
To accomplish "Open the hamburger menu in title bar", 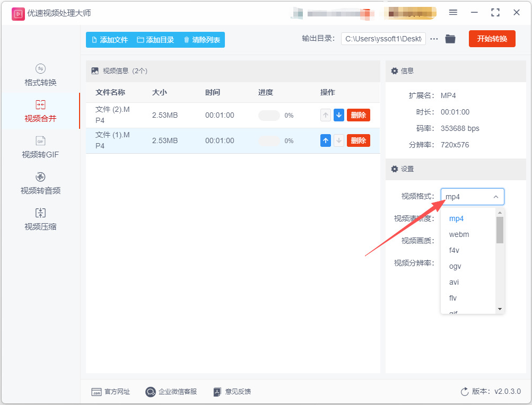I will [453, 13].
